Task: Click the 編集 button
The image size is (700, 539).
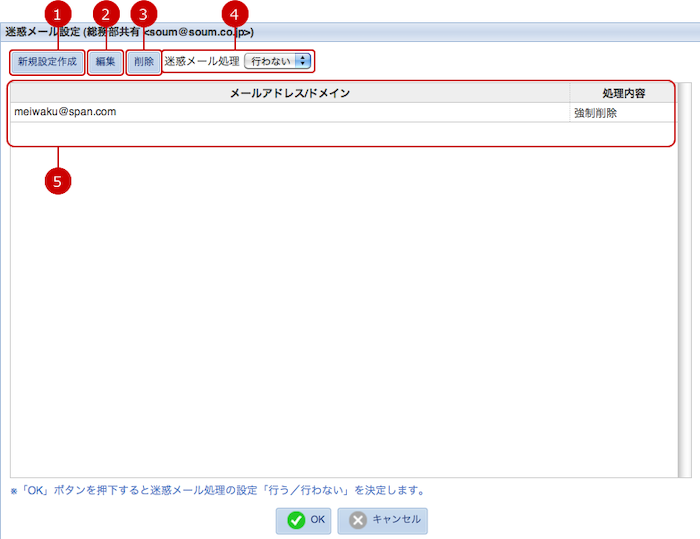Action: 105,62
